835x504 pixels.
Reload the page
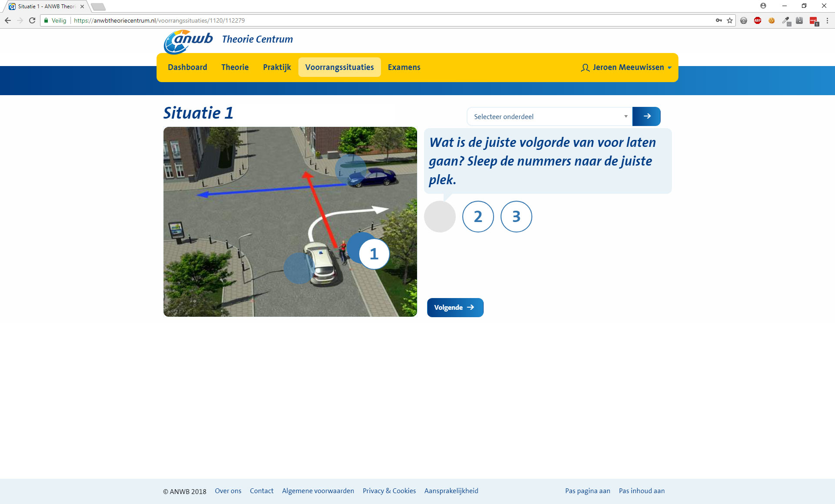pos(32,20)
